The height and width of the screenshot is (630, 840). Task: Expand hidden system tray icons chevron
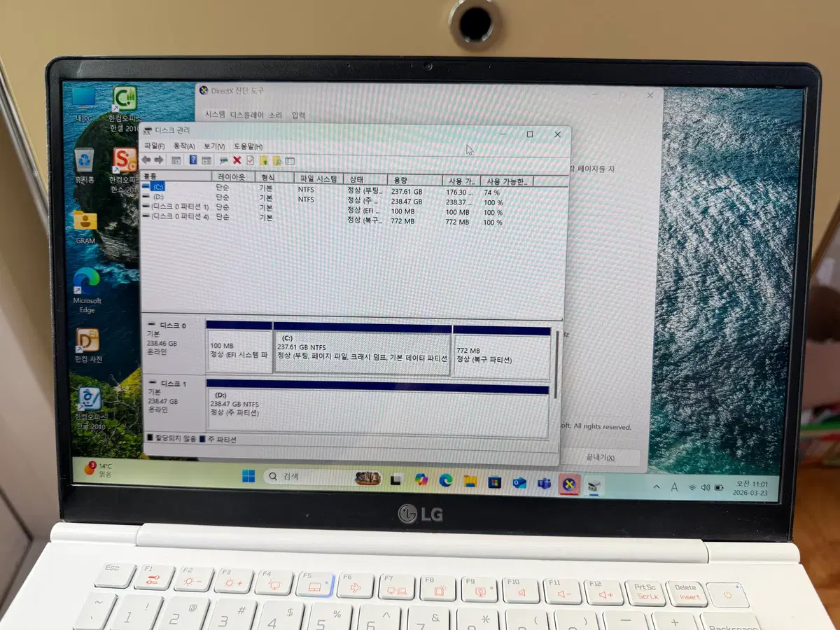pyautogui.click(x=657, y=486)
